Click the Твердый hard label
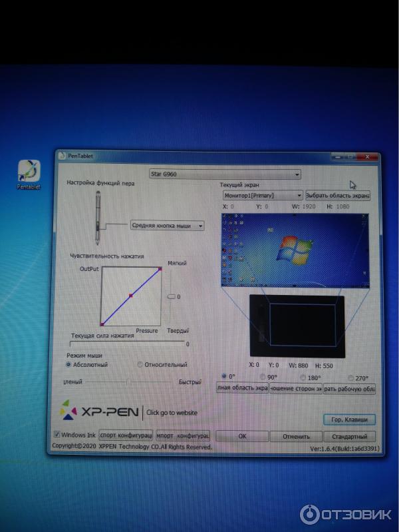Viewport: 399px width, 532px height. (178, 330)
